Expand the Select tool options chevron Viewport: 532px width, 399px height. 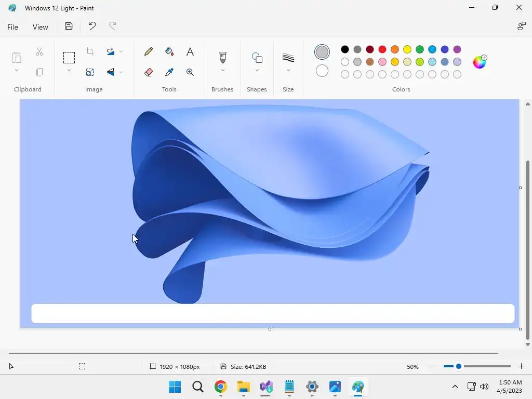tap(69, 70)
